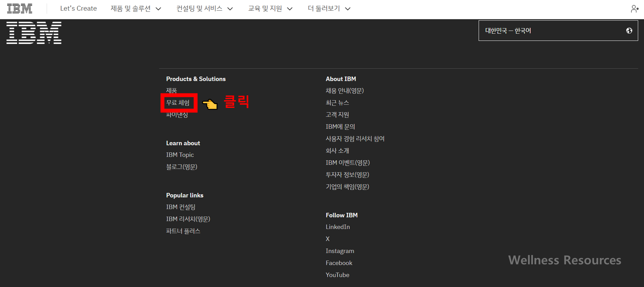644x287 pixels.
Task: Expand the 컨설팅 및 서비스 menu
Action: [204, 9]
